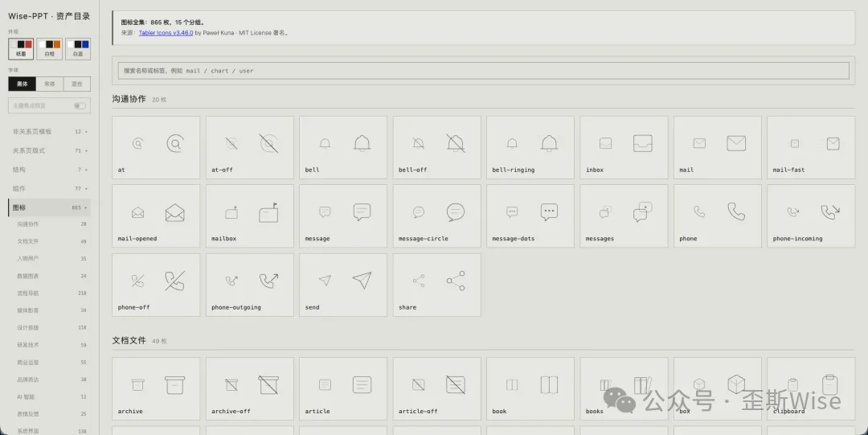Pick the bell icon card
Image resolution: width=868 pixels, height=435 pixels.
point(343,147)
